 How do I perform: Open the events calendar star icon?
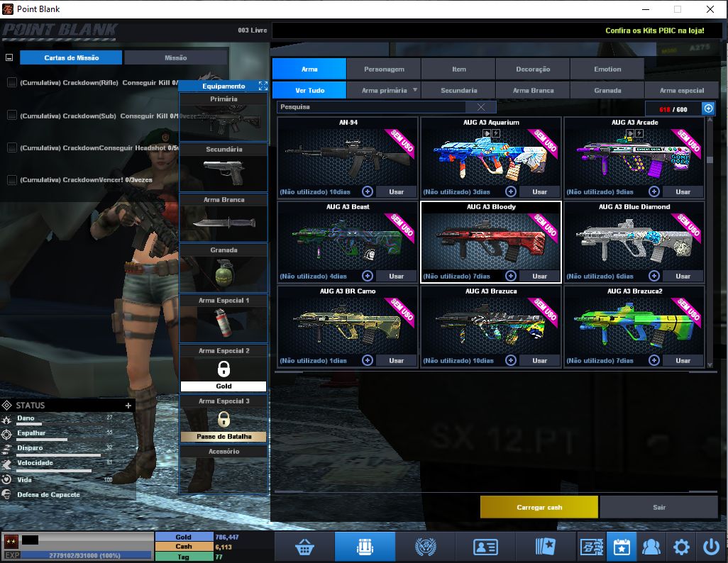tap(622, 547)
